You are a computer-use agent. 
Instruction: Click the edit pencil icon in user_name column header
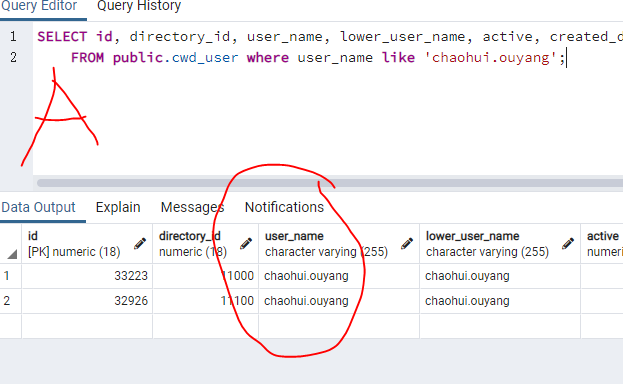[x=407, y=244]
